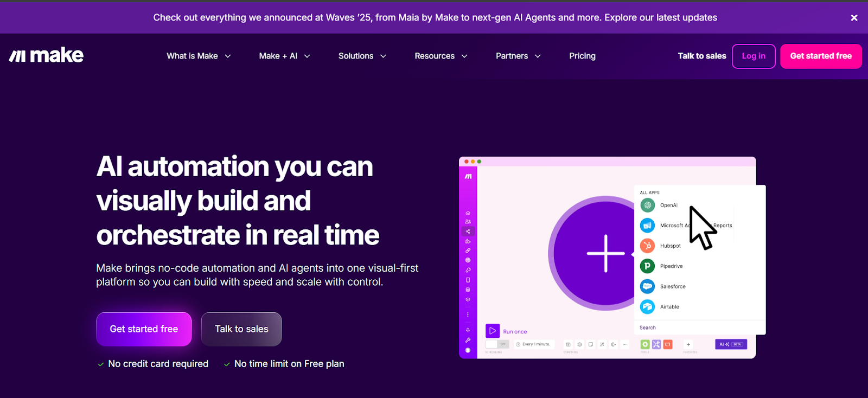Open Pricing page from navigation

pos(582,56)
